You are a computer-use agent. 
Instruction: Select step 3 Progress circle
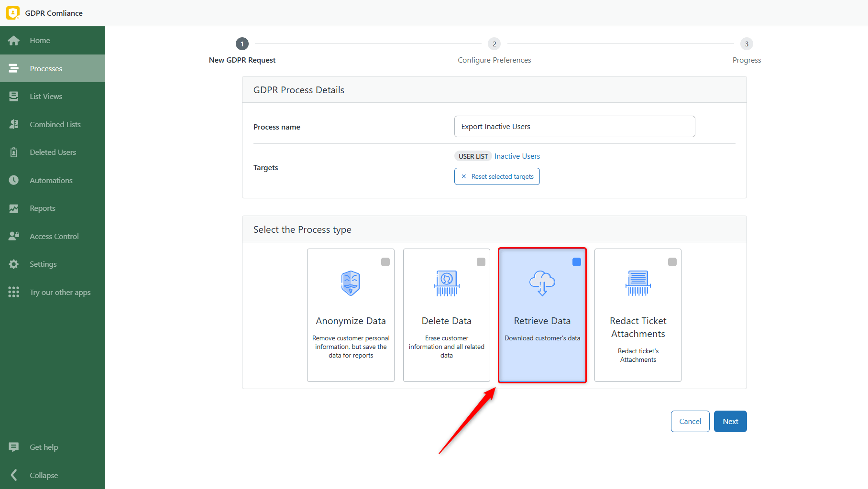(x=747, y=44)
